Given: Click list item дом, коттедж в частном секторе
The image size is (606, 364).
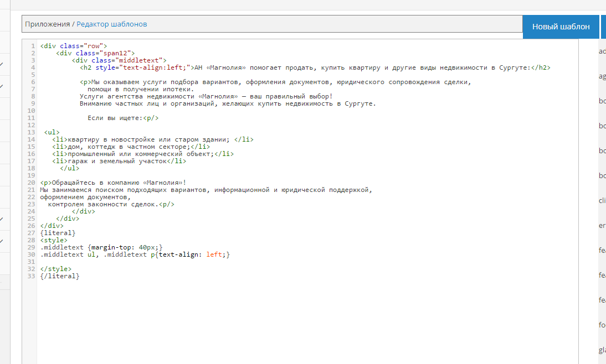Looking at the screenshot, I should tap(131, 147).
